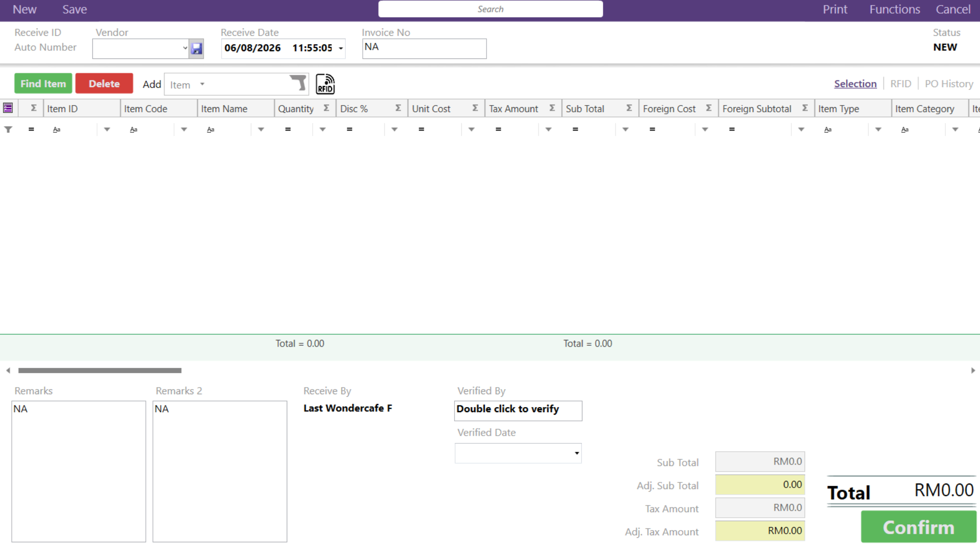Click New in the top menu
Screen dimensions: 980x547
click(x=25, y=9)
